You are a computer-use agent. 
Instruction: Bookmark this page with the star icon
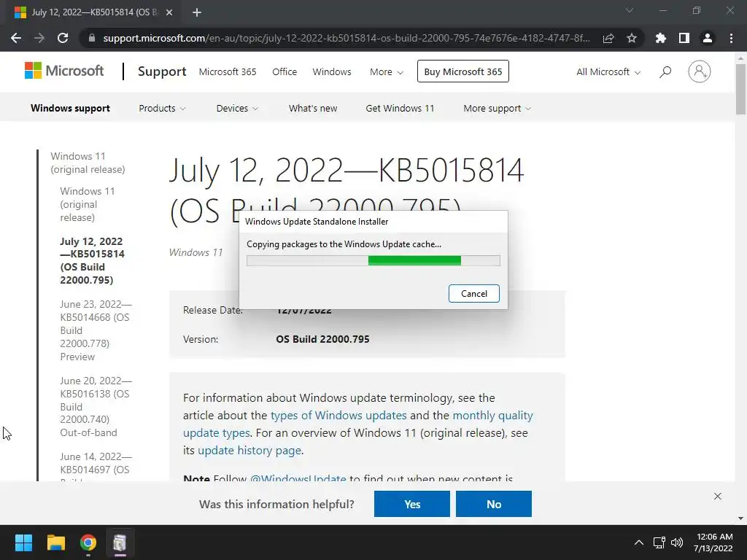pyautogui.click(x=632, y=38)
